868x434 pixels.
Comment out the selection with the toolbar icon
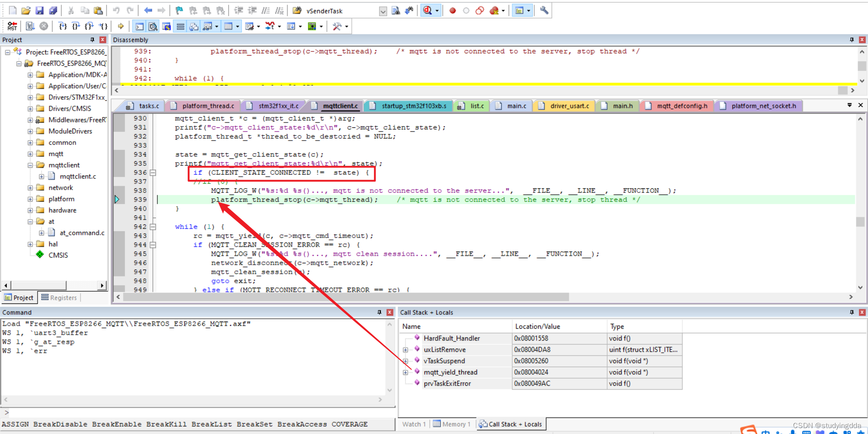(266, 10)
